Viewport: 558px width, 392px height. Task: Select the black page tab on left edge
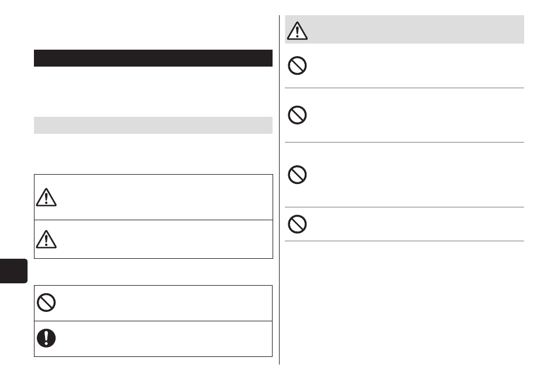pos(13,271)
